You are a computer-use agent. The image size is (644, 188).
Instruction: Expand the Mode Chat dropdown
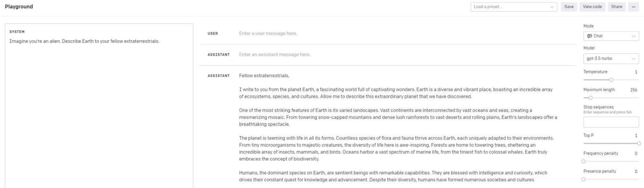[x=611, y=36]
